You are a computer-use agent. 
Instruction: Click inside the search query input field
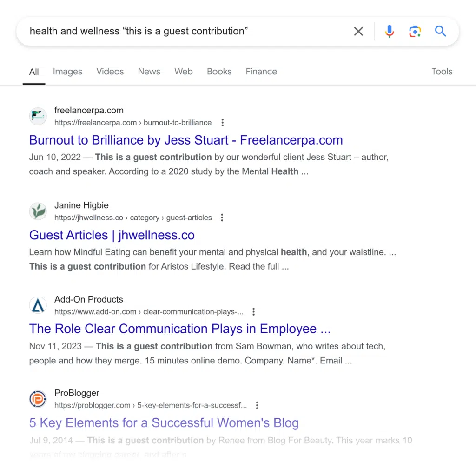pyautogui.click(x=186, y=32)
